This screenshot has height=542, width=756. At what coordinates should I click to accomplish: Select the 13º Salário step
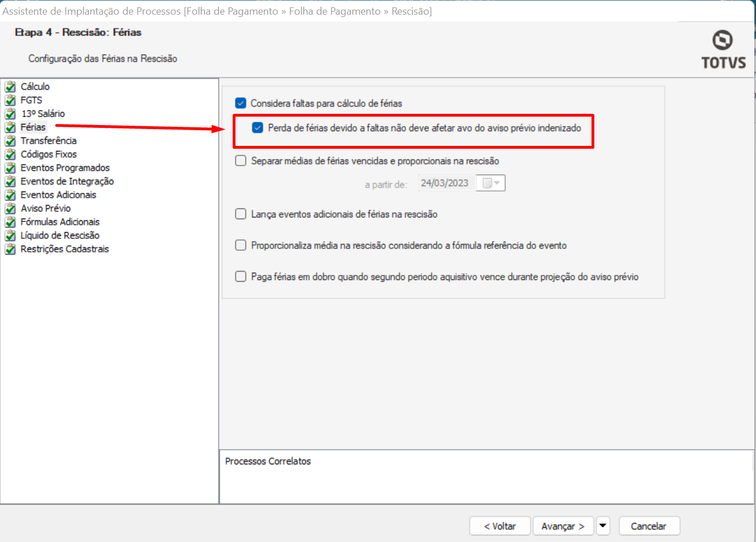click(x=43, y=114)
